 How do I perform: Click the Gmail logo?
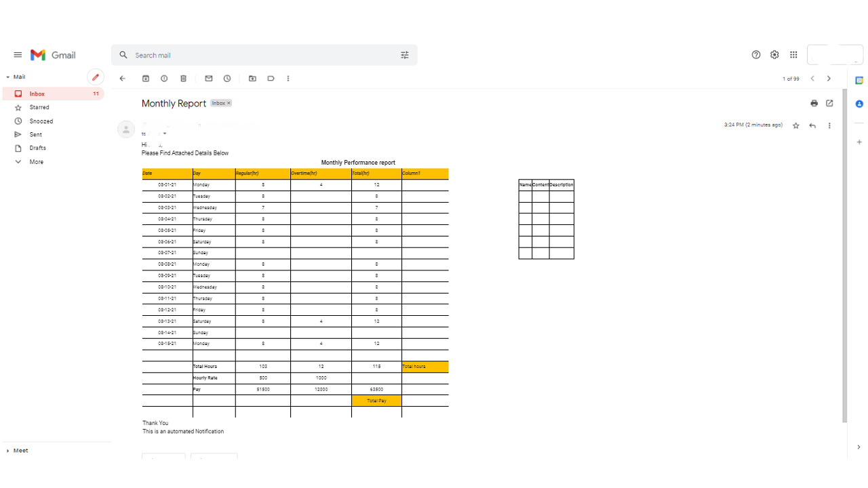click(x=53, y=55)
